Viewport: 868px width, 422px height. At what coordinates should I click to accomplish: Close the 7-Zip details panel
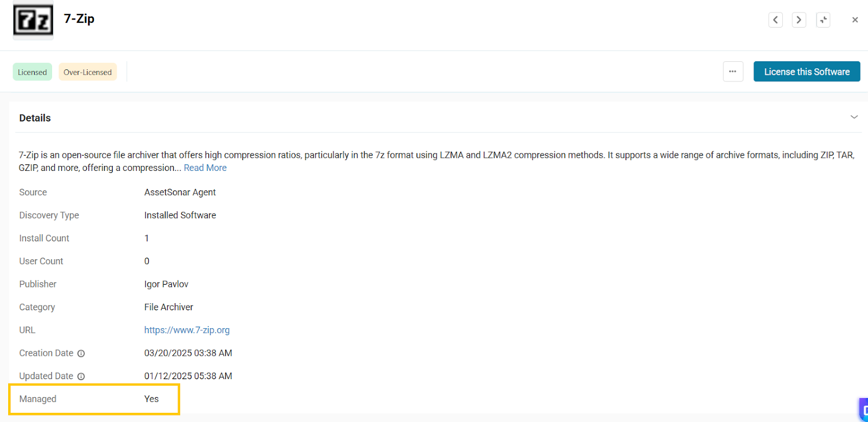(855, 20)
